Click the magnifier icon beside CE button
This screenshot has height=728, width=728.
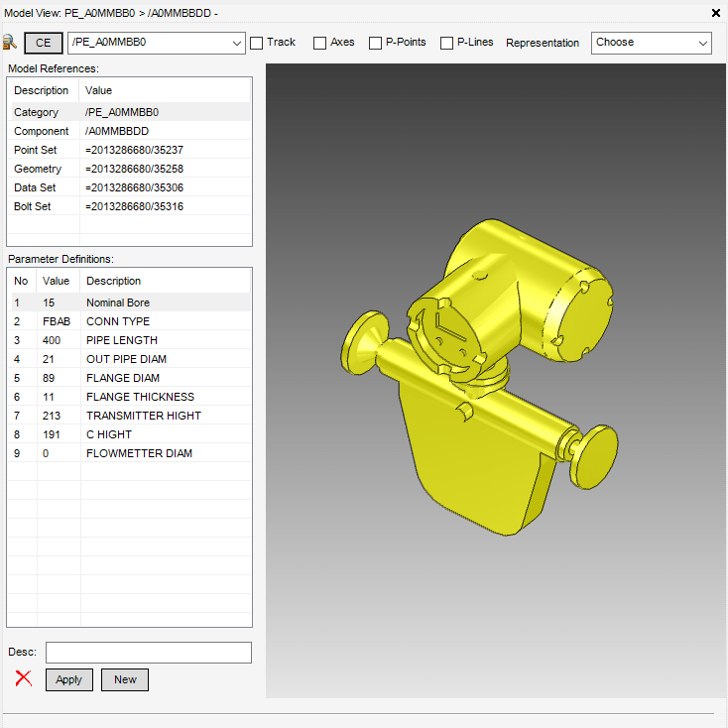click(10, 43)
